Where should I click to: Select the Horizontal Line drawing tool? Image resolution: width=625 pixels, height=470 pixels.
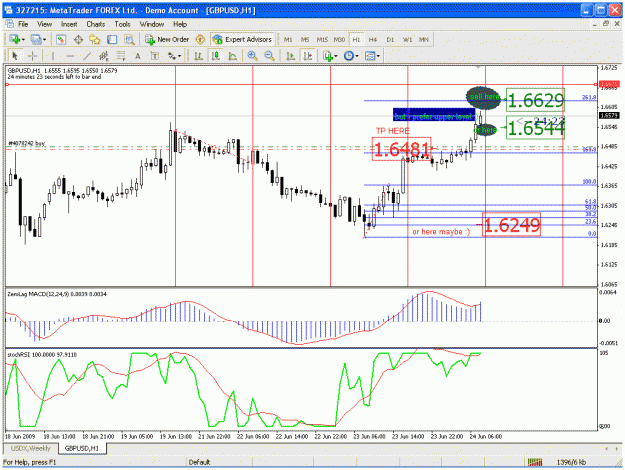point(70,56)
